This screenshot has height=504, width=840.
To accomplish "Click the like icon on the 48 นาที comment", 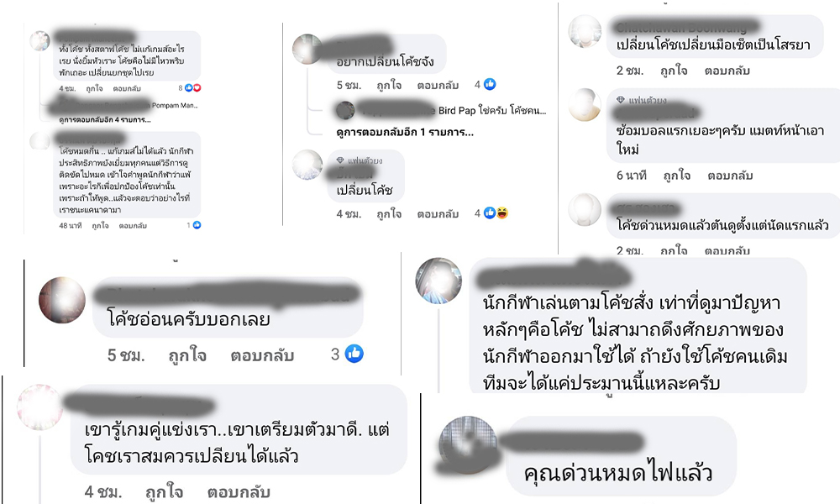I will pyautogui.click(x=197, y=225).
